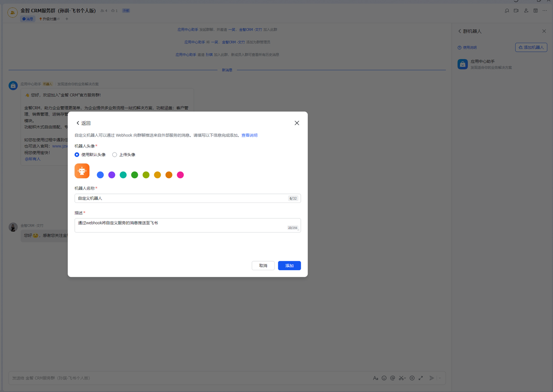Screen dimensions: 553x392
Task: Pick the blue avatar color
Action: click(100, 175)
